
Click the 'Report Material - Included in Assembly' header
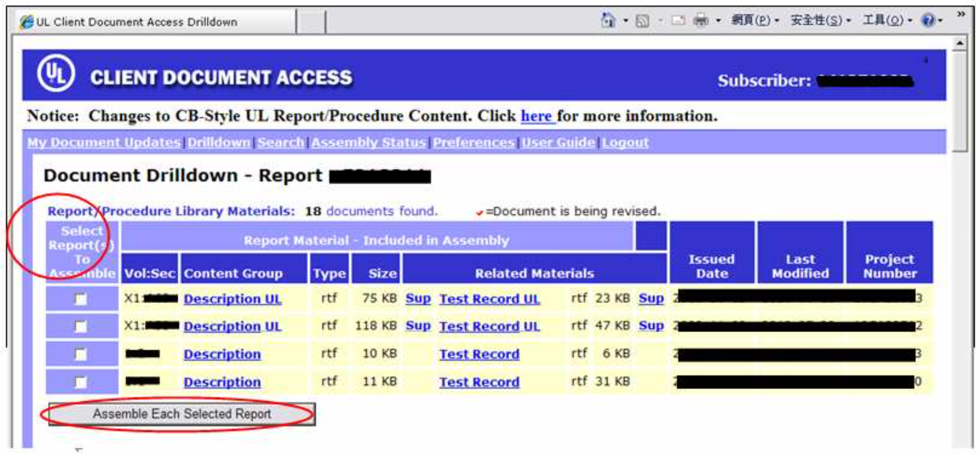click(377, 237)
